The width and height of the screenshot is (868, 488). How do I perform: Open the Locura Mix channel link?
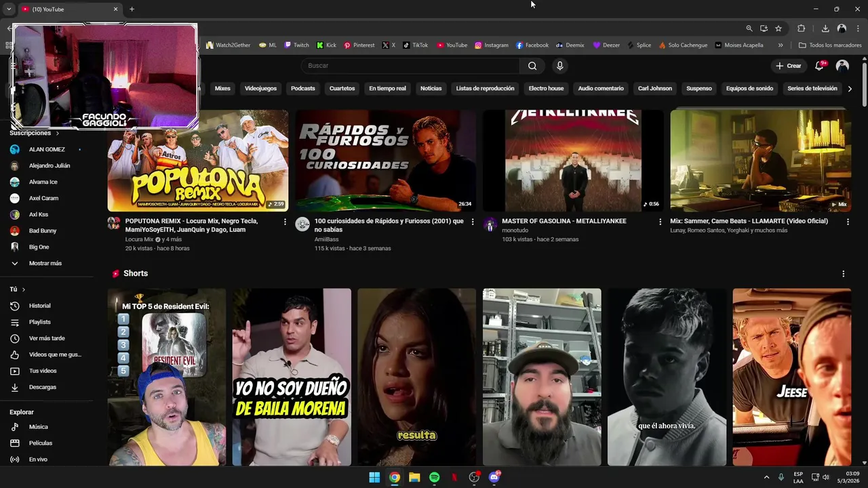(139, 239)
